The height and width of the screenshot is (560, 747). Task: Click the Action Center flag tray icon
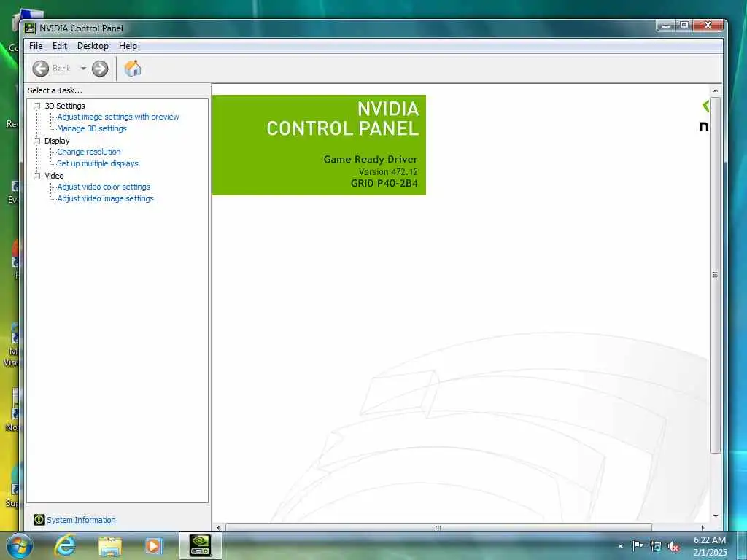(x=638, y=546)
